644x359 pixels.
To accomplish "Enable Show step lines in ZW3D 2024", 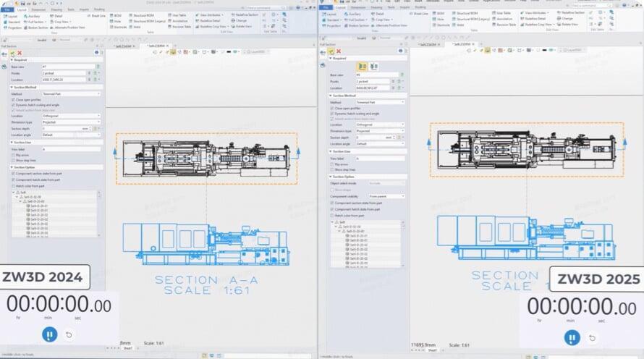I will pos(14,161).
